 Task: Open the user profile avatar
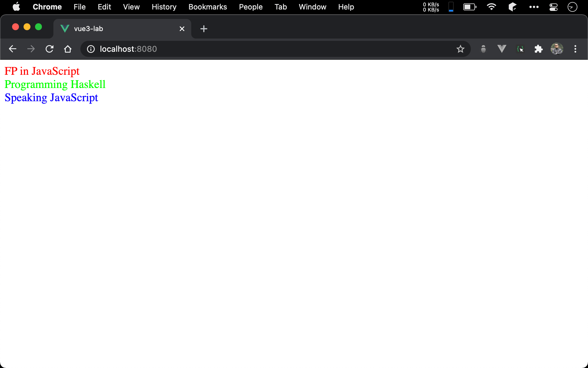pos(557,49)
